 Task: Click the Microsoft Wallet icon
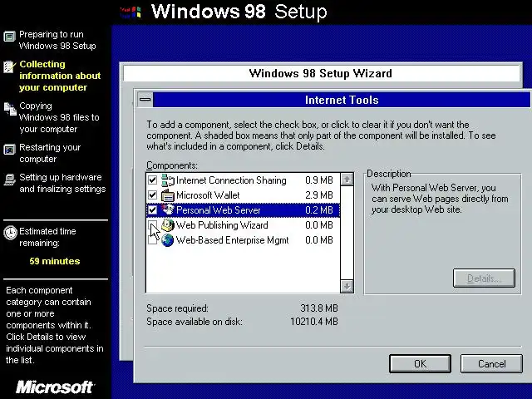[x=168, y=195]
